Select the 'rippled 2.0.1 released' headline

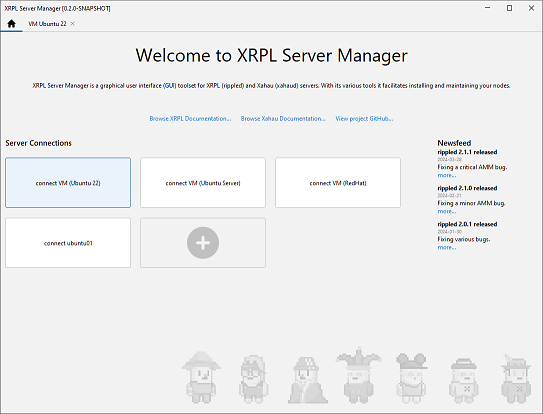point(467,224)
